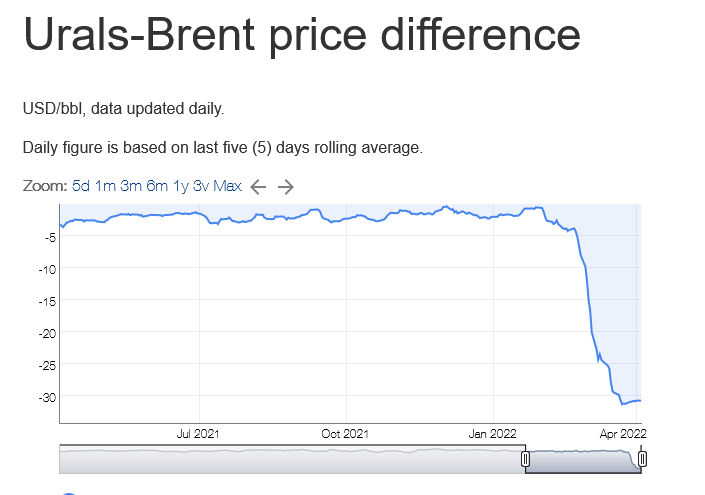Set chart zoom to 5d
This screenshot has width=705, height=495.
coord(81,186)
